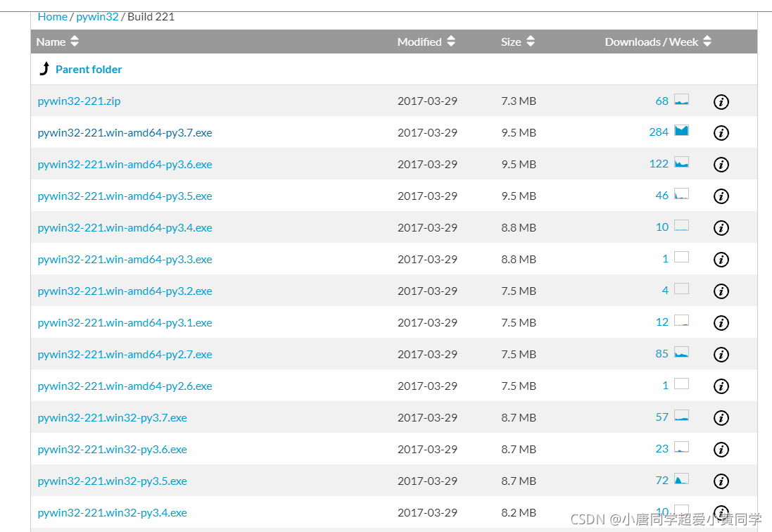Open info icon for win32-py3.5.exe row

[x=721, y=481]
